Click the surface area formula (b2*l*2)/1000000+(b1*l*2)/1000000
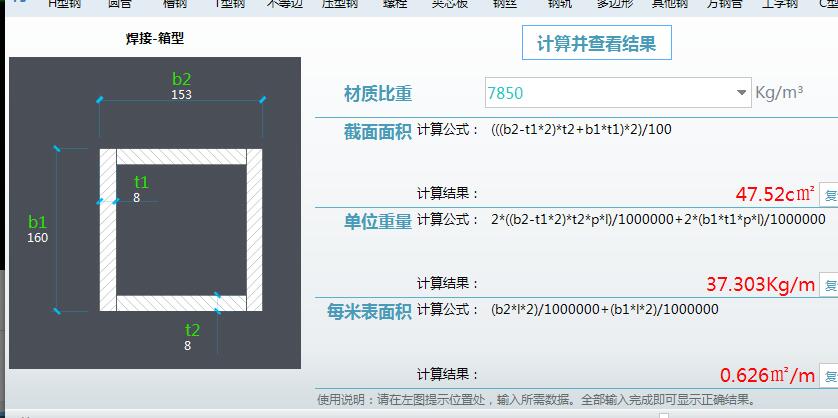This screenshot has width=838, height=418. 604,309
